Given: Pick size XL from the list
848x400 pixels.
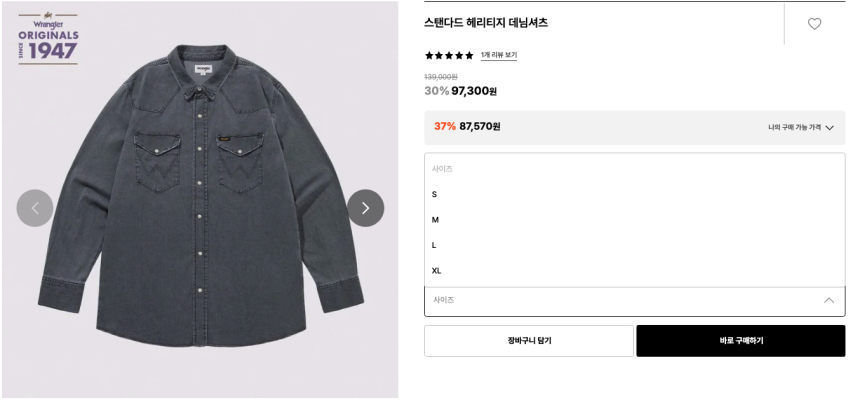Looking at the screenshot, I should 437,271.
